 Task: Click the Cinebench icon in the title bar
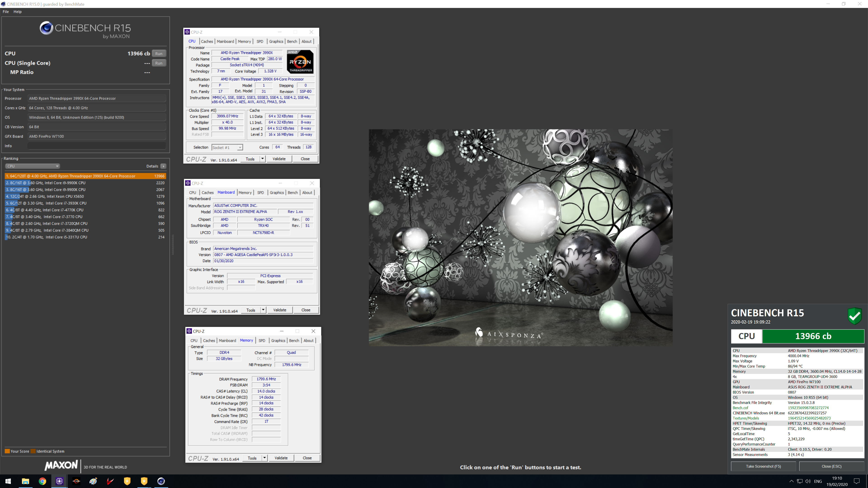[x=3, y=4]
